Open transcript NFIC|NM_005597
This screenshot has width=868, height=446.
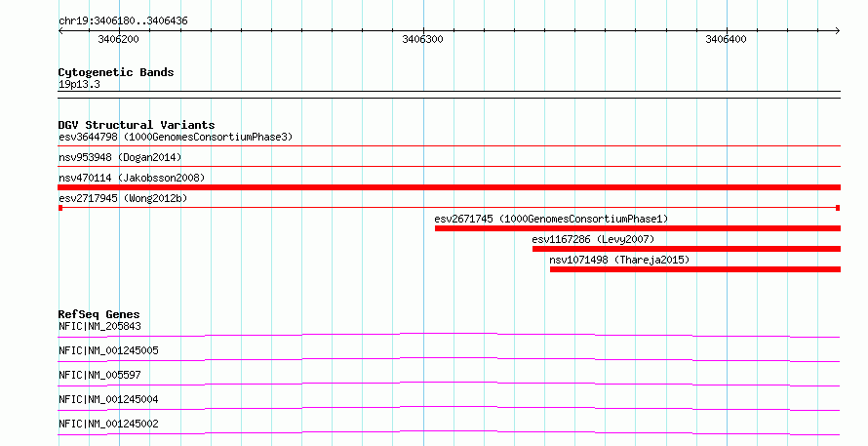(99, 375)
